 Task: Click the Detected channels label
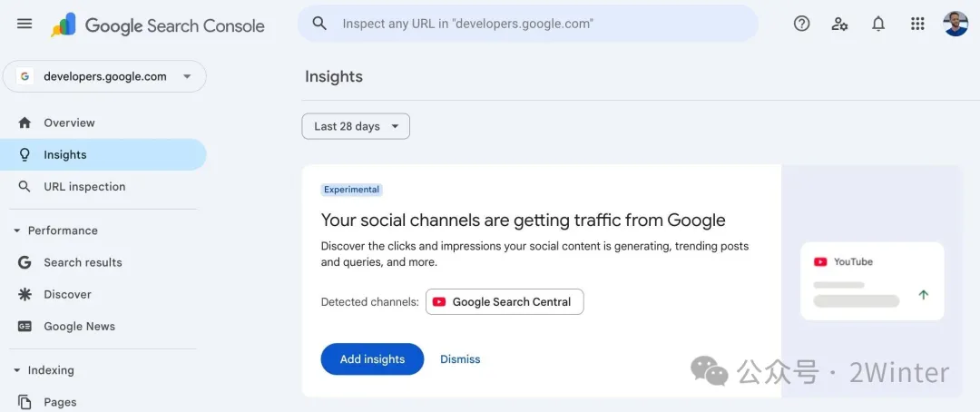[369, 302]
